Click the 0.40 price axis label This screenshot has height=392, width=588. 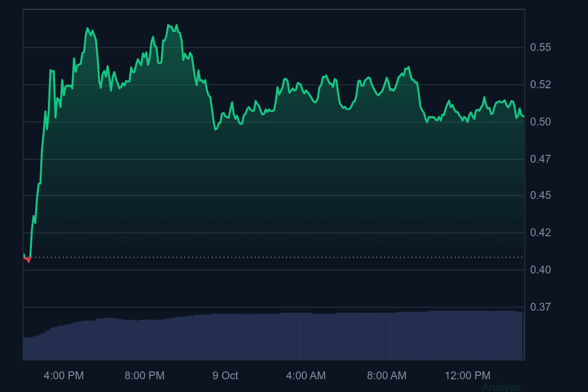[540, 270]
